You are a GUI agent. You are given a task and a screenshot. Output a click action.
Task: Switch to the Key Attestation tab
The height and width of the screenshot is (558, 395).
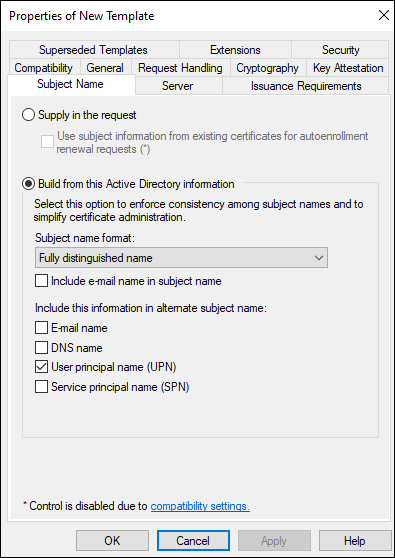pyautogui.click(x=348, y=68)
